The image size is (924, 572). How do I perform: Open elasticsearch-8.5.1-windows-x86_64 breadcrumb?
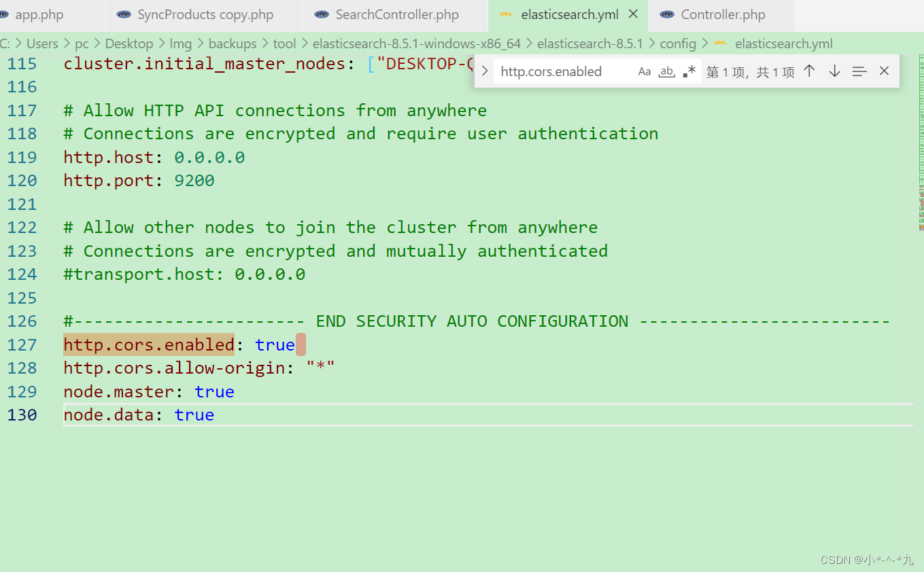point(417,43)
